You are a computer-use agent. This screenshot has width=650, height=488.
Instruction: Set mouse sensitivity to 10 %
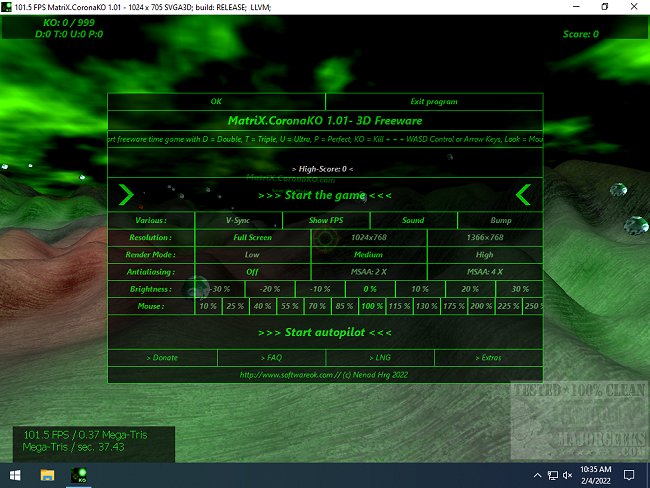208,306
